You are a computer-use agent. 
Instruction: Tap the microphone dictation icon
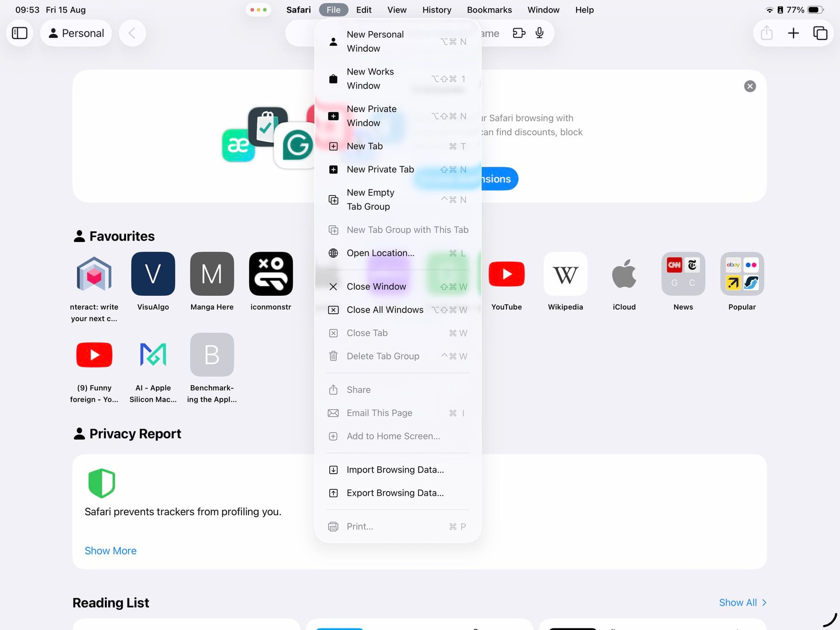pyautogui.click(x=539, y=33)
